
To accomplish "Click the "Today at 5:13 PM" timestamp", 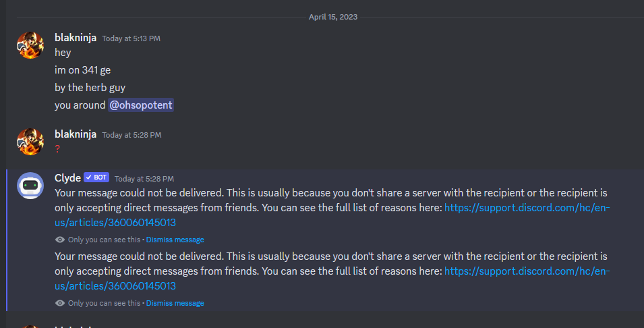I will (x=131, y=38).
